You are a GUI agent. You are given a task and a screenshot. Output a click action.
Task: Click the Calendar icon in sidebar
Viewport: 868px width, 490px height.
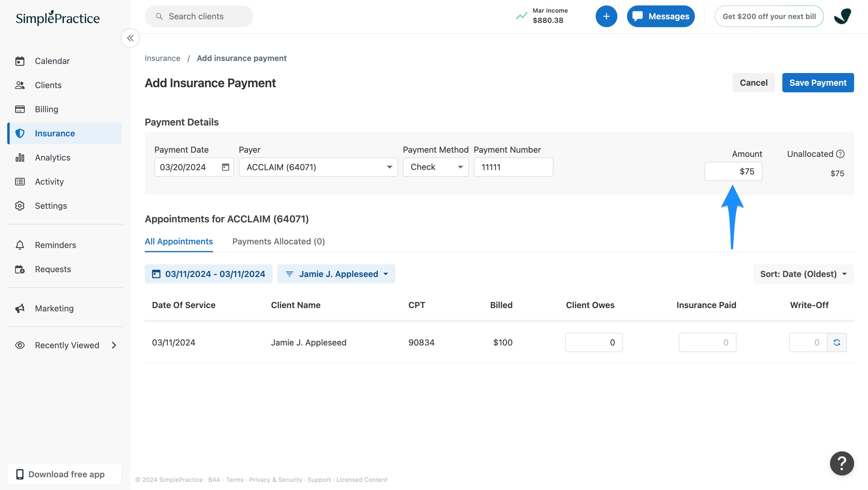pyautogui.click(x=20, y=61)
